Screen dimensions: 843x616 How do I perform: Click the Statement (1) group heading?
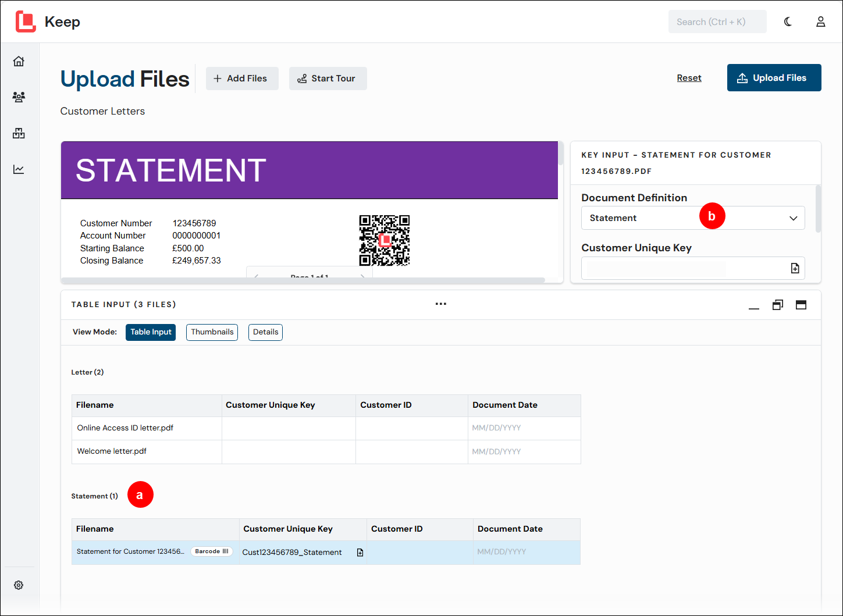(94, 496)
